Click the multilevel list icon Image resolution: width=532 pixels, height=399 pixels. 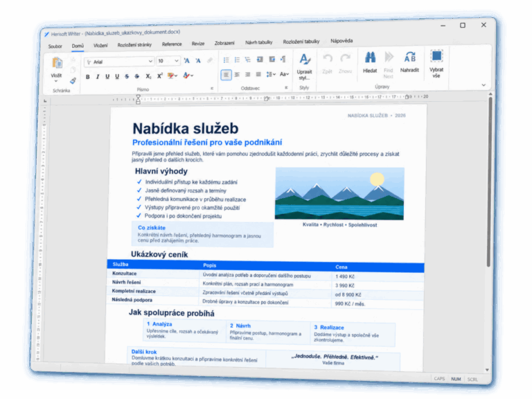[x=248, y=60]
